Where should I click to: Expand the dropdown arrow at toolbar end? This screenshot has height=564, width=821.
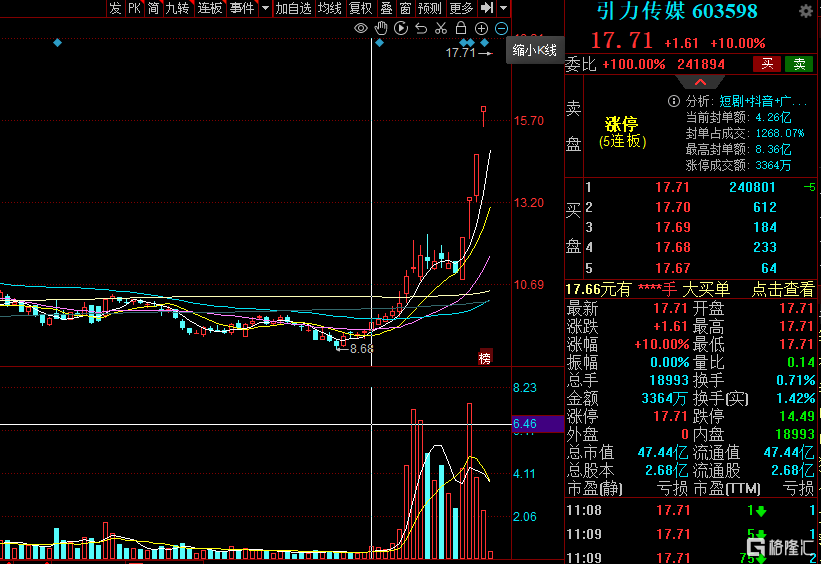click(503, 8)
